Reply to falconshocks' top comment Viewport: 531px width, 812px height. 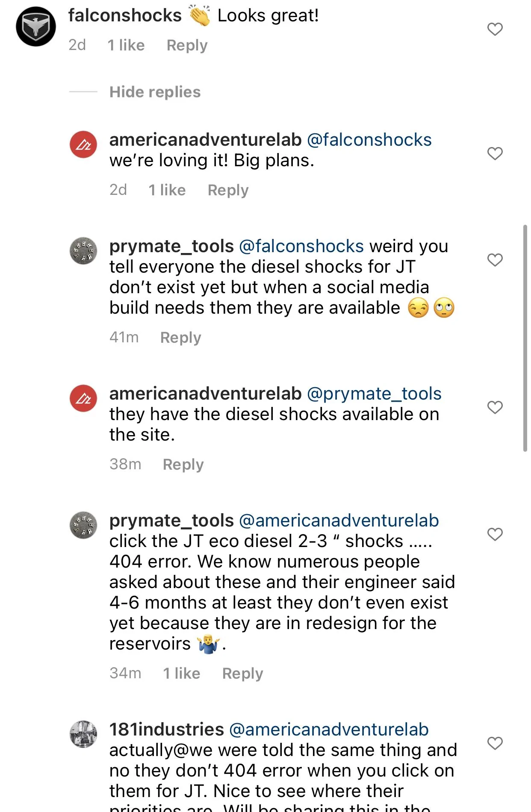pos(187,45)
